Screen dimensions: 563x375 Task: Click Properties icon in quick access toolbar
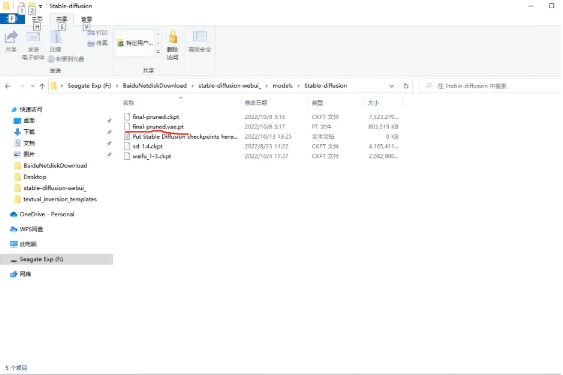tap(21, 6)
